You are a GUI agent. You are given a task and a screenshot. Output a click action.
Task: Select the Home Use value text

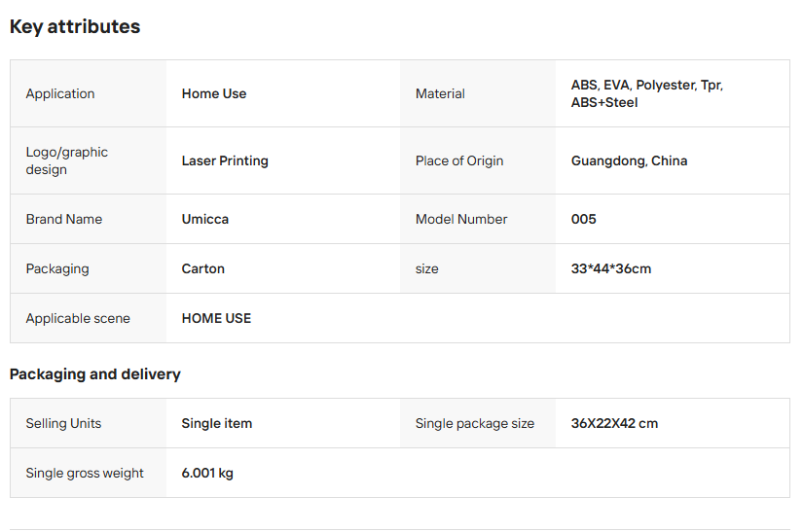click(214, 94)
